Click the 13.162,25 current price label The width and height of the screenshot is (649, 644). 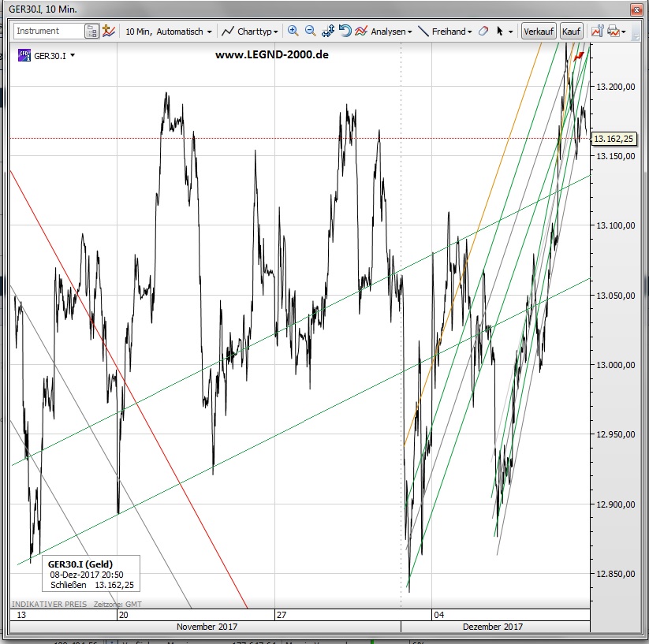(614, 139)
